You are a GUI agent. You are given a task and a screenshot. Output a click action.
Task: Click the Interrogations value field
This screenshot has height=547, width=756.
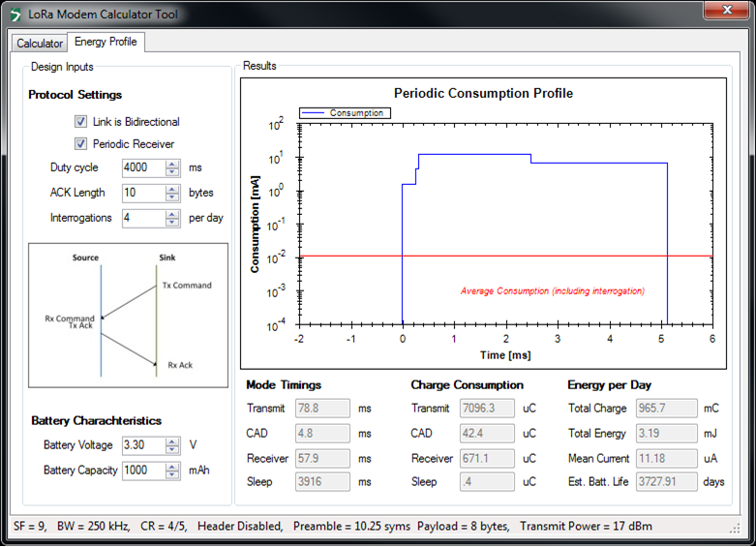(143, 218)
